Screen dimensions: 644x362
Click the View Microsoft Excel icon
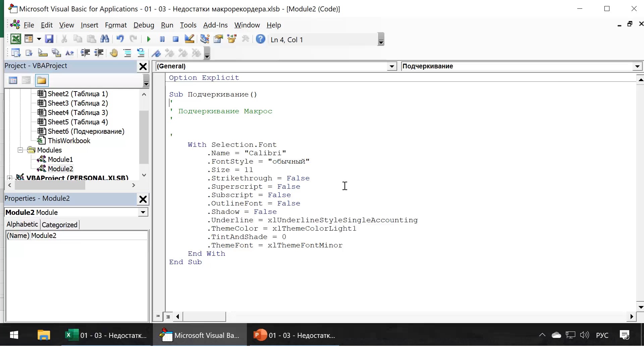pos(15,39)
